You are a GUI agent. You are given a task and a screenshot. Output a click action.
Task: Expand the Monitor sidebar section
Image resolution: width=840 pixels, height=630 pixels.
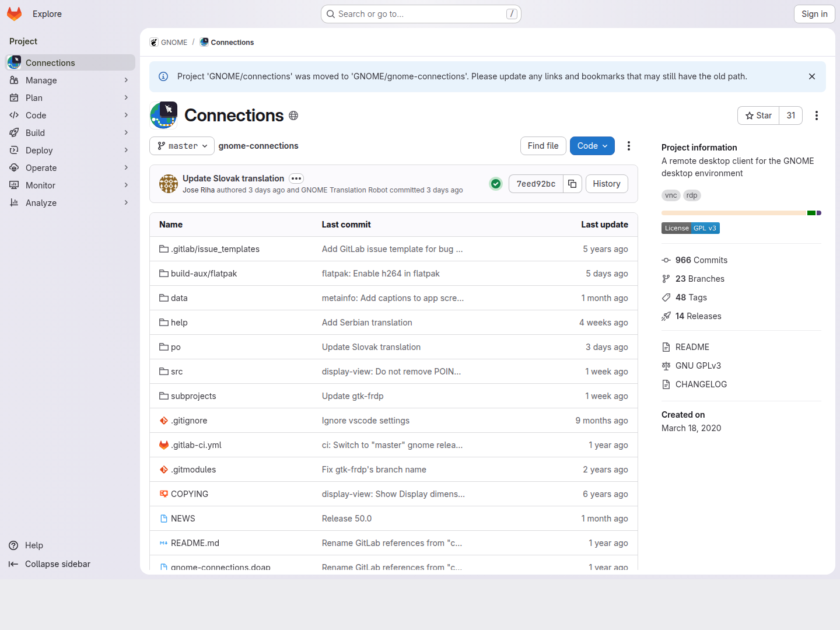point(70,185)
